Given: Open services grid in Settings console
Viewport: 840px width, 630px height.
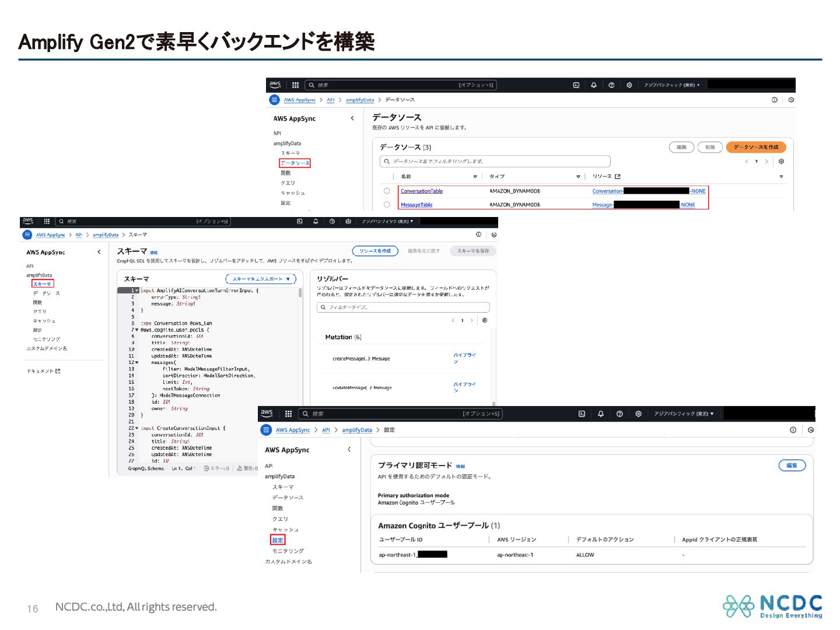Looking at the screenshot, I should pyautogui.click(x=288, y=414).
